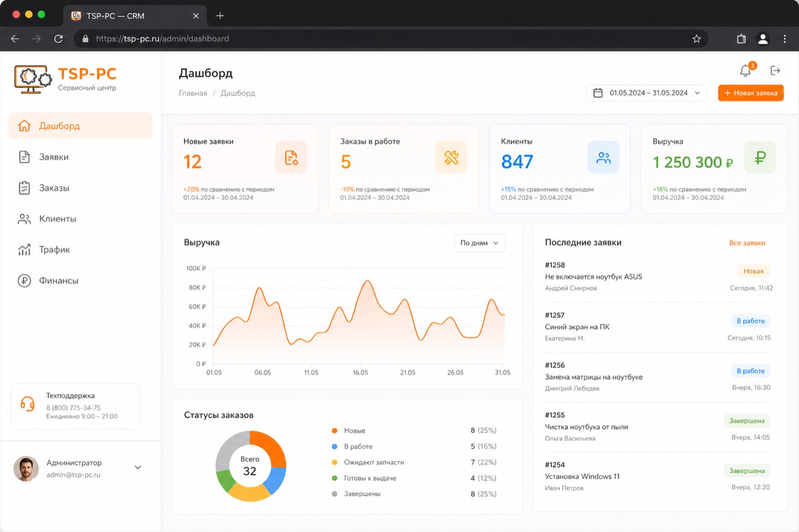Expand the Администратор account chevron
The width and height of the screenshot is (799, 532).
coord(138,468)
